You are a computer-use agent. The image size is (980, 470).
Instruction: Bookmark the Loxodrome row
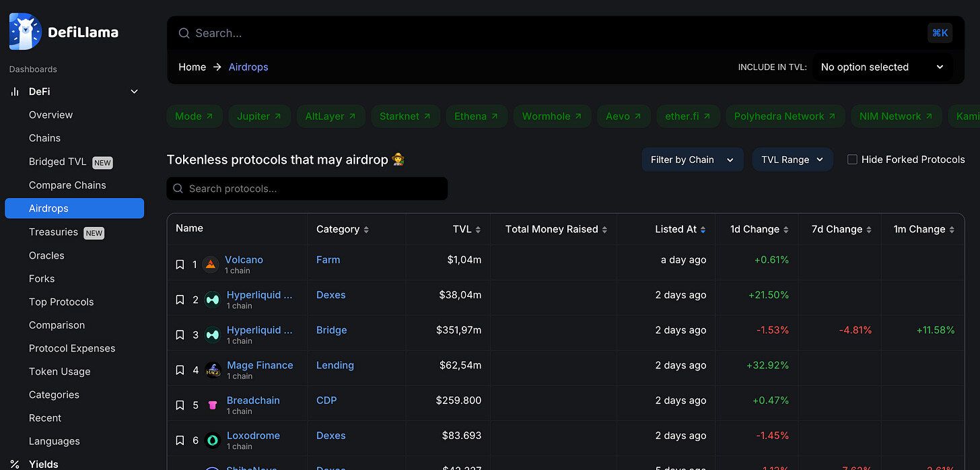180,440
